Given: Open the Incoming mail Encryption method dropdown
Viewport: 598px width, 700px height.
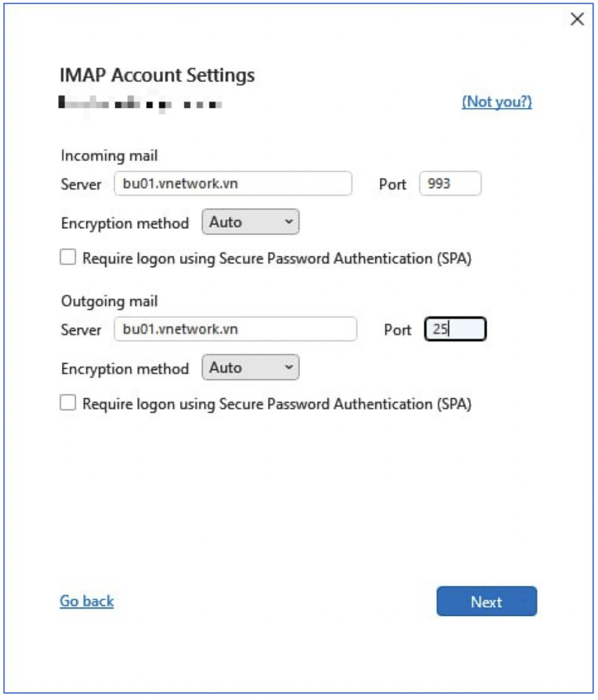Looking at the screenshot, I should pos(250,222).
